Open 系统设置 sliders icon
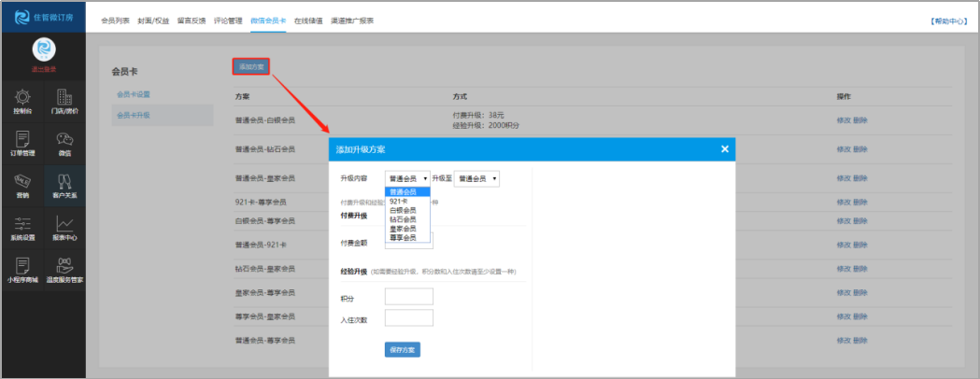Image resolution: width=980 pixels, height=379 pixels. pyautogui.click(x=22, y=228)
